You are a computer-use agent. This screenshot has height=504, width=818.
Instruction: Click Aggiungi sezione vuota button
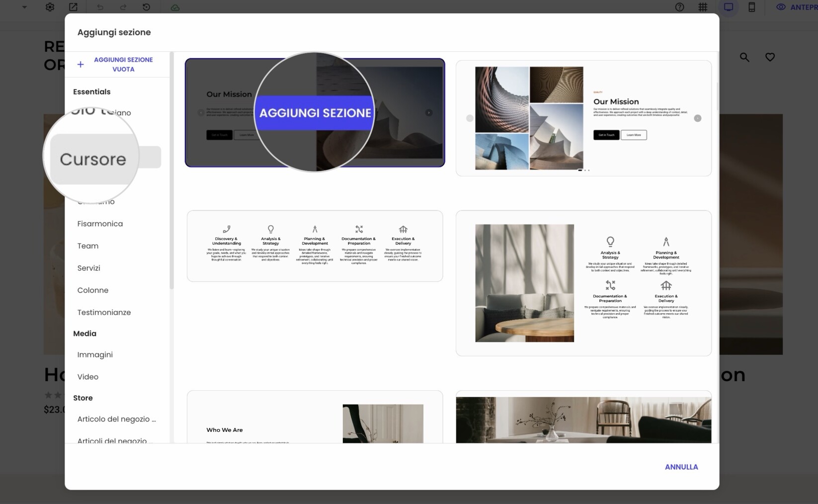(x=117, y=64)
